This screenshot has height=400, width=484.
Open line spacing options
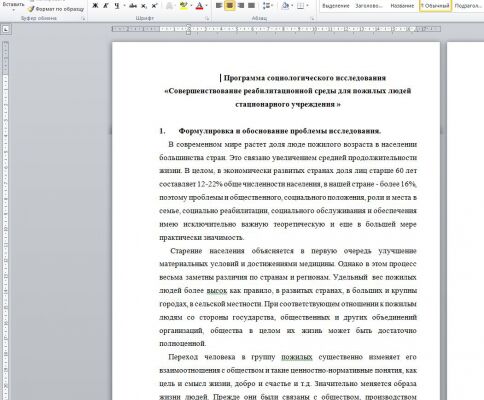tap(266, 6)
